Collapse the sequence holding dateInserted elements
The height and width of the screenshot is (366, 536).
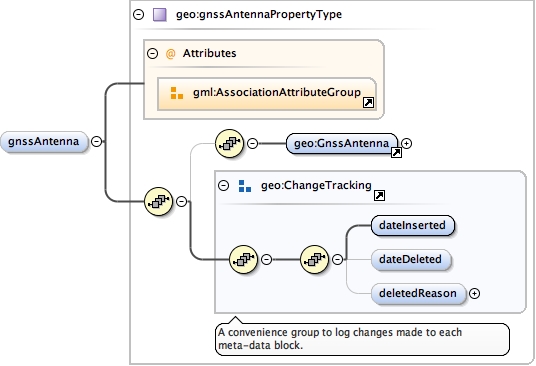click(337, 259)
